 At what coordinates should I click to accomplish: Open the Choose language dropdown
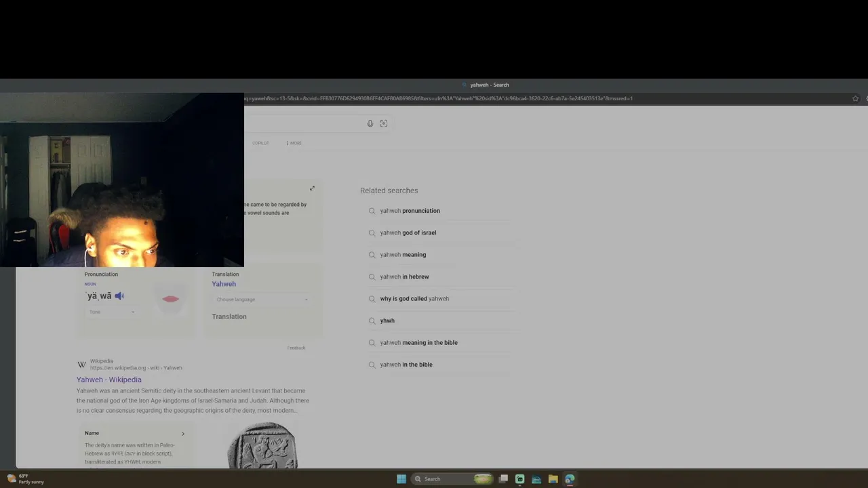[x=262, y=300]
